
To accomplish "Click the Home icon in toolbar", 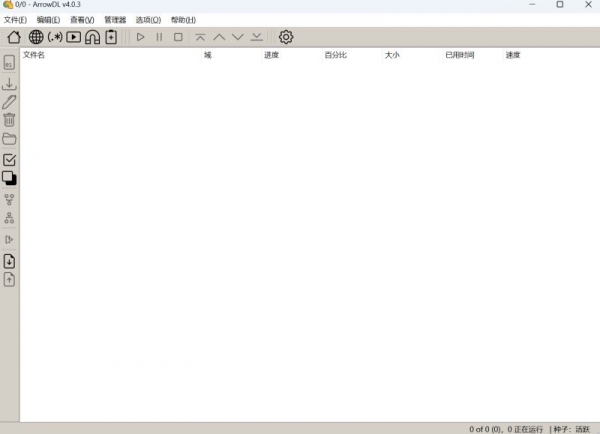I will (x=14, y=37).
